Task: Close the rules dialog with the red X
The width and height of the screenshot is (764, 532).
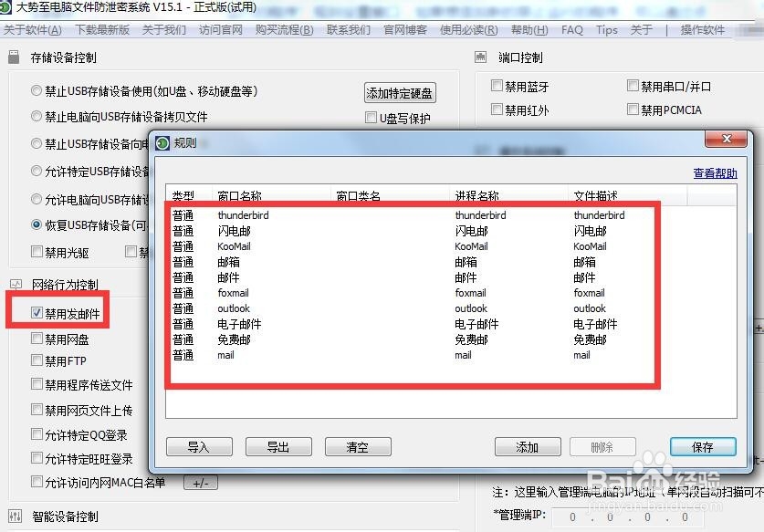Action: pos(726,139)
